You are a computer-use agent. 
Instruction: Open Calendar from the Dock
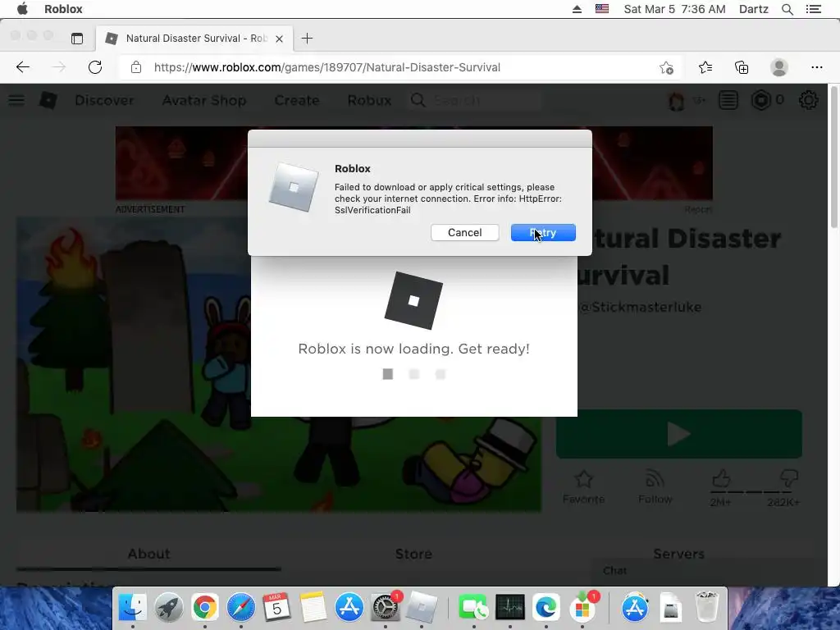276,608
